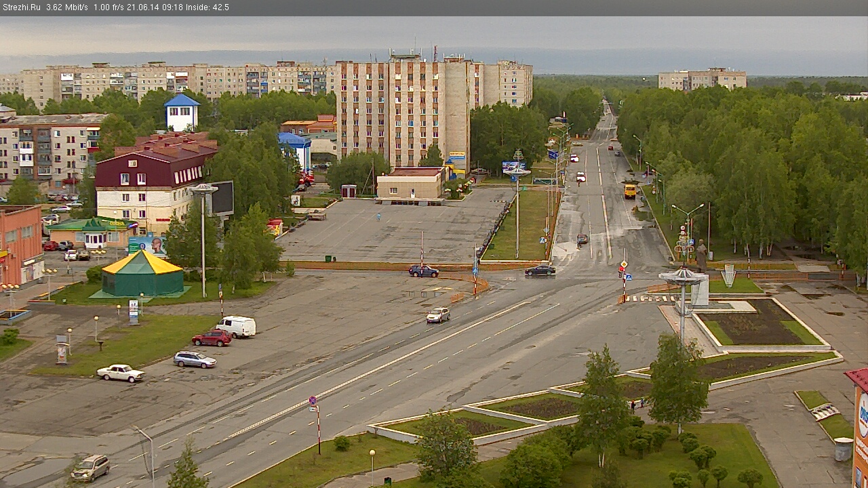Click the "Strezhi.Ru" overlay label

click(22, 7)
